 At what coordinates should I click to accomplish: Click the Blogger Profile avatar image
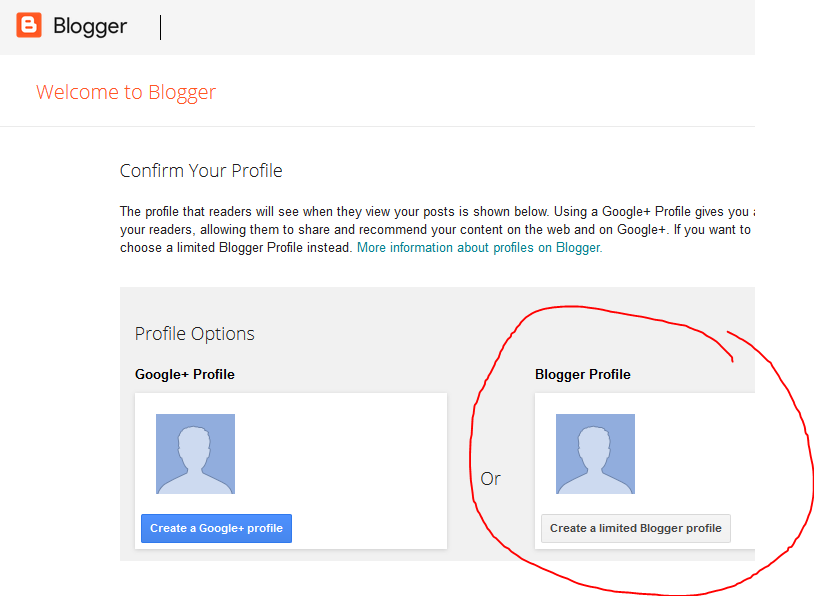pyautogui.click(x=595, y=454)
